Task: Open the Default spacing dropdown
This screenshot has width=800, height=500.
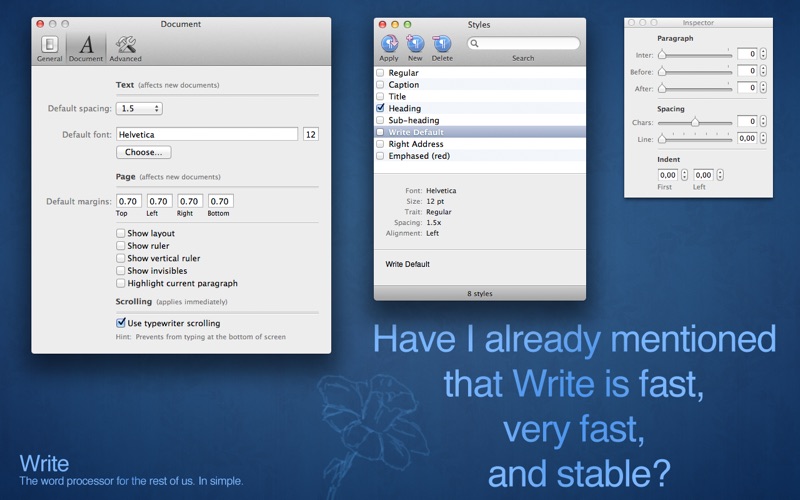Action: [139, 108]
